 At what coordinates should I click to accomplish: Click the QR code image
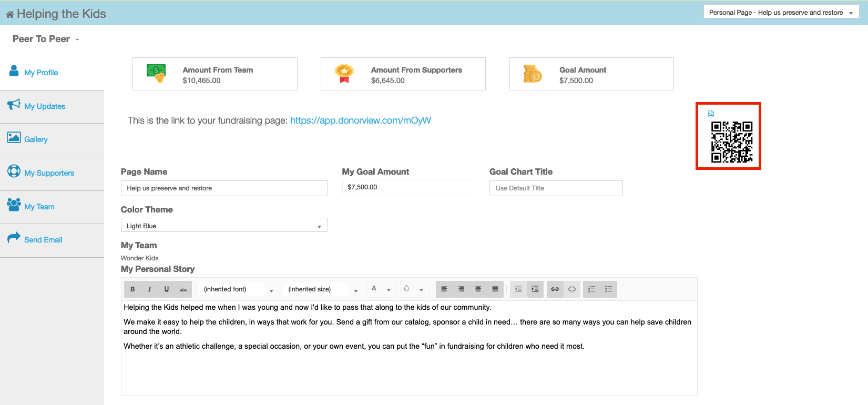coord(732,142)
